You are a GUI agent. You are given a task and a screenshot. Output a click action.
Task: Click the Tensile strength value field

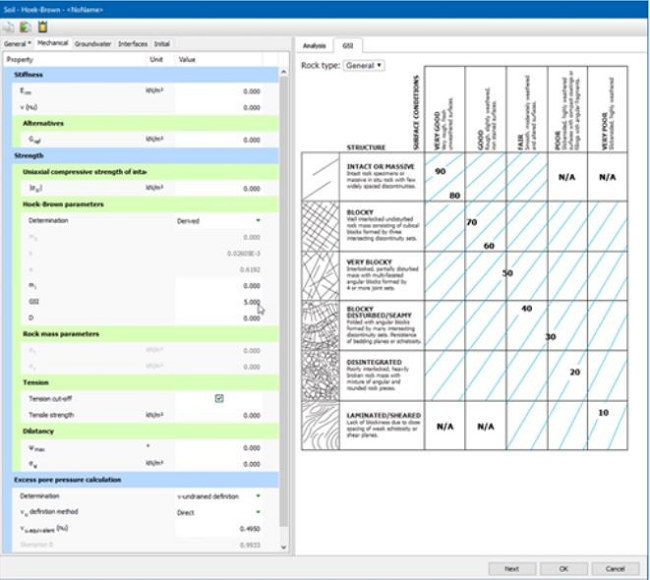point(218,415)
